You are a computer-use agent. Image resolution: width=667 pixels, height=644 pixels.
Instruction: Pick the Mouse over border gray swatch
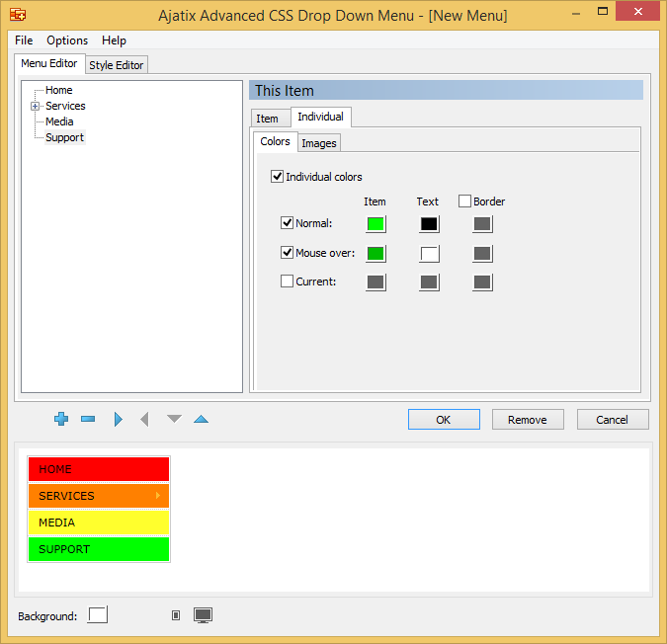pyautogui.click(x=482, y=254)
